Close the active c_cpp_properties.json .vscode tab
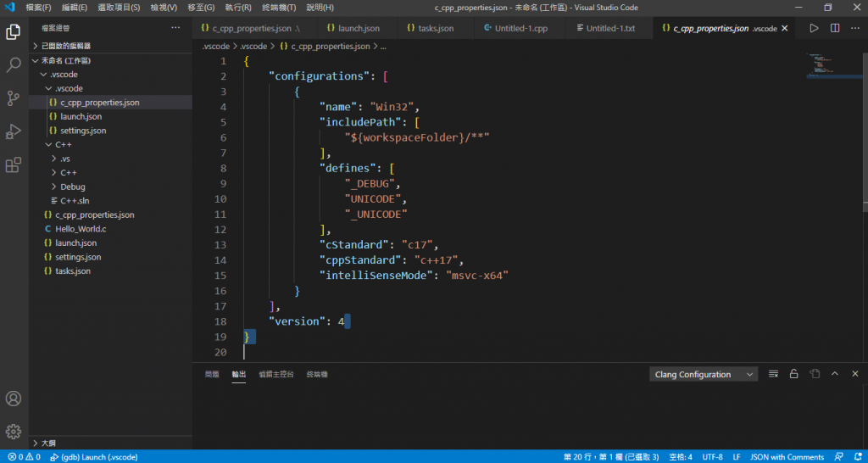The image size is (868, 463). tap(784, 28)
